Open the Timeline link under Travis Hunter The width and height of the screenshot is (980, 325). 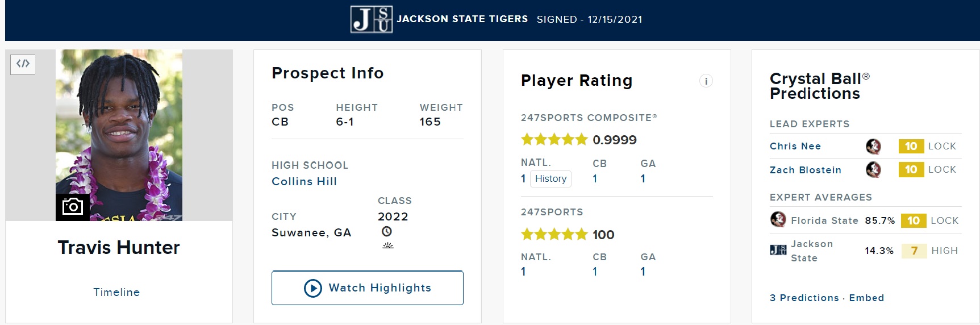pos(116,292)
